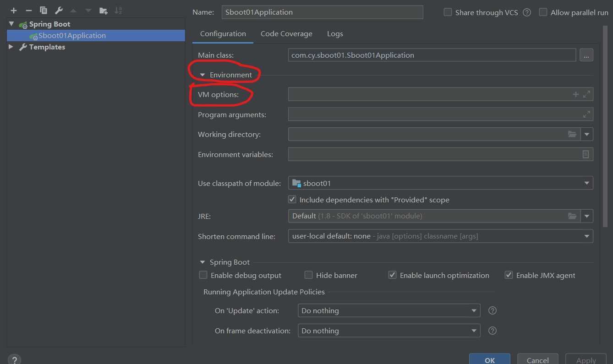Open help icon for frame deactivation policy
The height and width of the screenshot is (364, 613).
(x=493, y=331)
